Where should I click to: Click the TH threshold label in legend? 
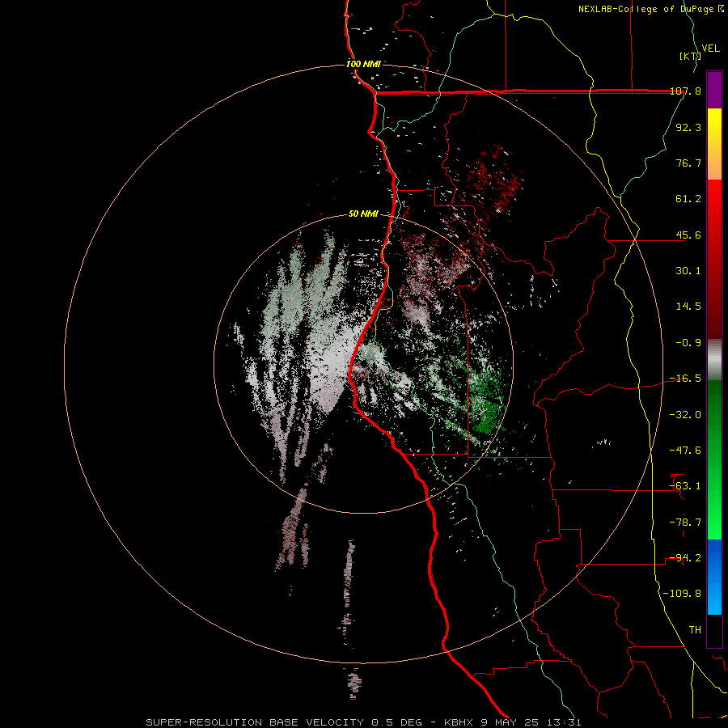(695, 630)
